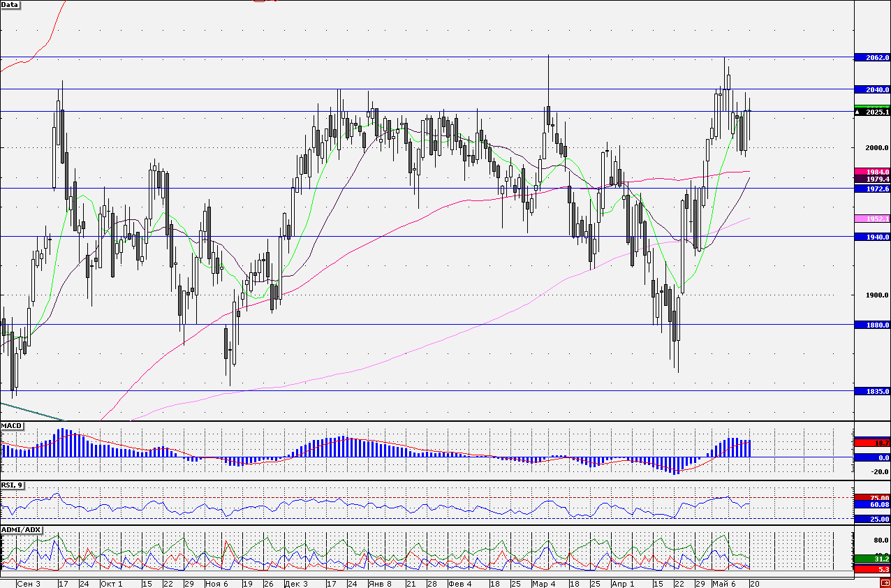Click the RSI current value 60.08 tag

873,504
